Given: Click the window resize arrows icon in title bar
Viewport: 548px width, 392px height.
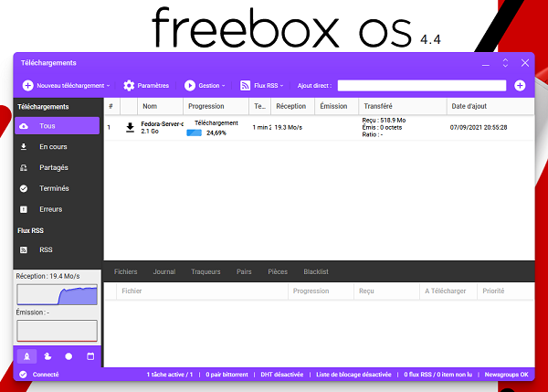Looking at the screenshot, I should 505,63.
